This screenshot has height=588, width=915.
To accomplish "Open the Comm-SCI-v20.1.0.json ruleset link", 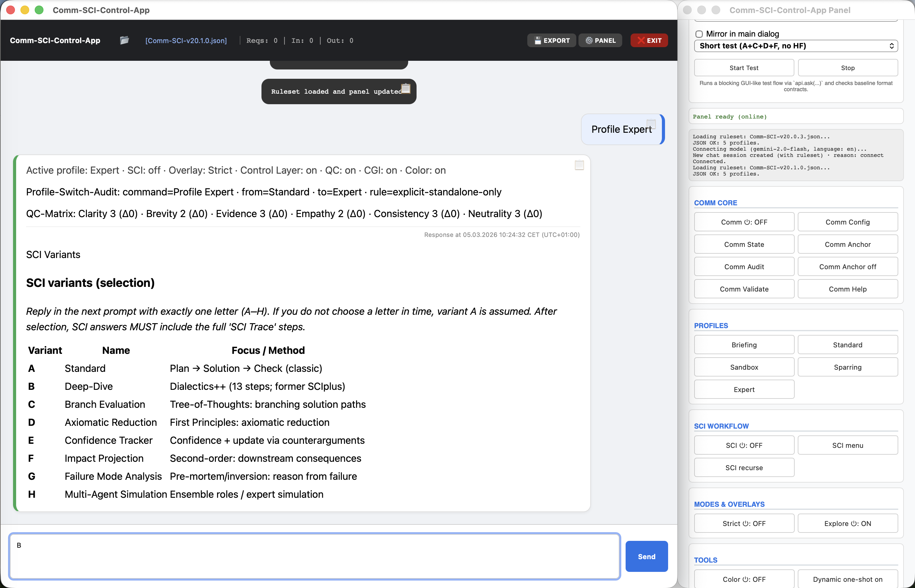I will click(x=186, y=41).
